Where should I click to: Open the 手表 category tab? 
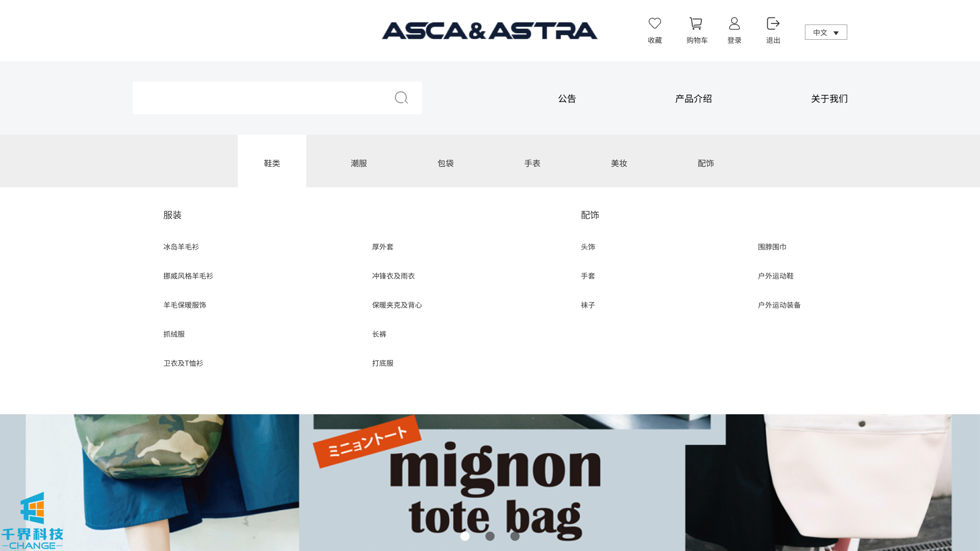(532, 163)
